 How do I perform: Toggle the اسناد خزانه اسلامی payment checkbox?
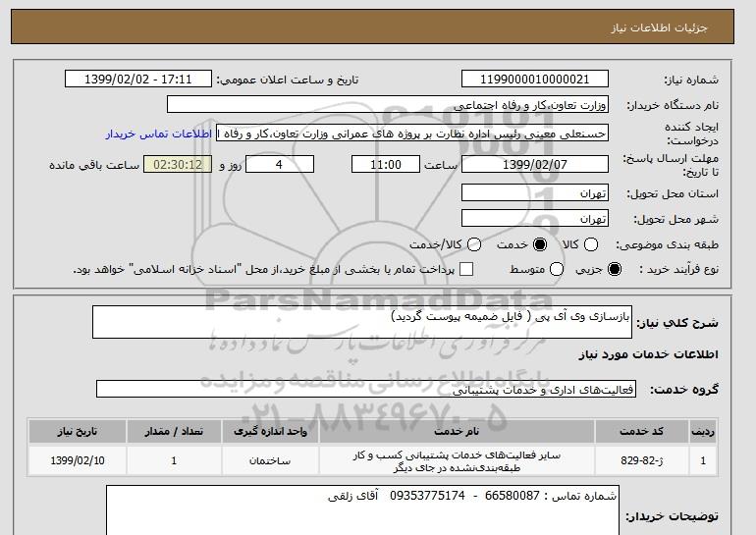click(466, 269)
